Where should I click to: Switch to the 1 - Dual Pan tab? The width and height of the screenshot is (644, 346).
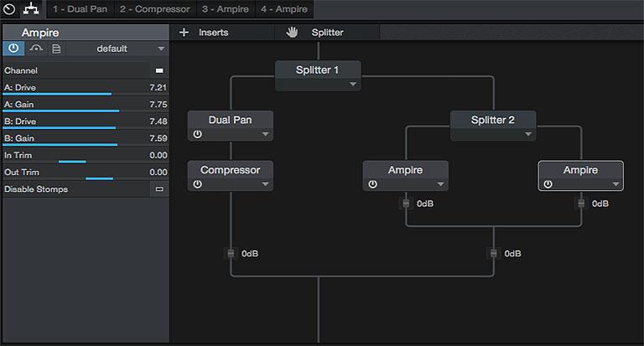click(80, 9)
